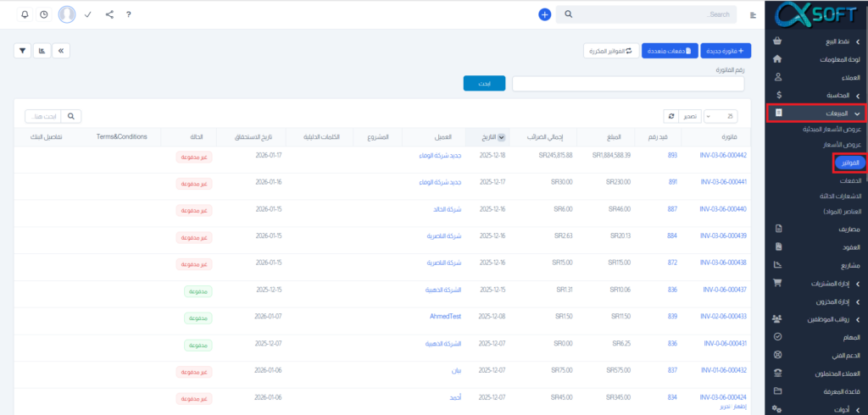Toggle full view with double-chevron button
This screenshot has height=415, width=868.
pos(61,51)
